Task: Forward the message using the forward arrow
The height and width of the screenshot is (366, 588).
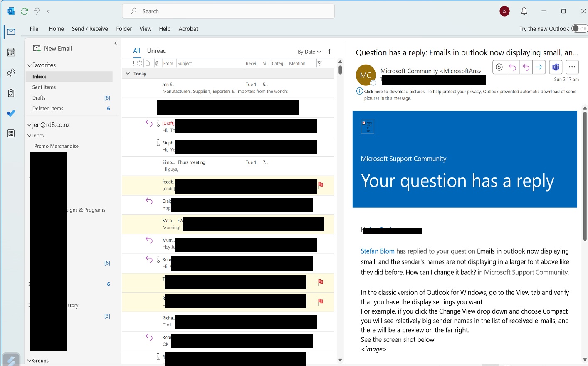Action: [x=539, y=67]
